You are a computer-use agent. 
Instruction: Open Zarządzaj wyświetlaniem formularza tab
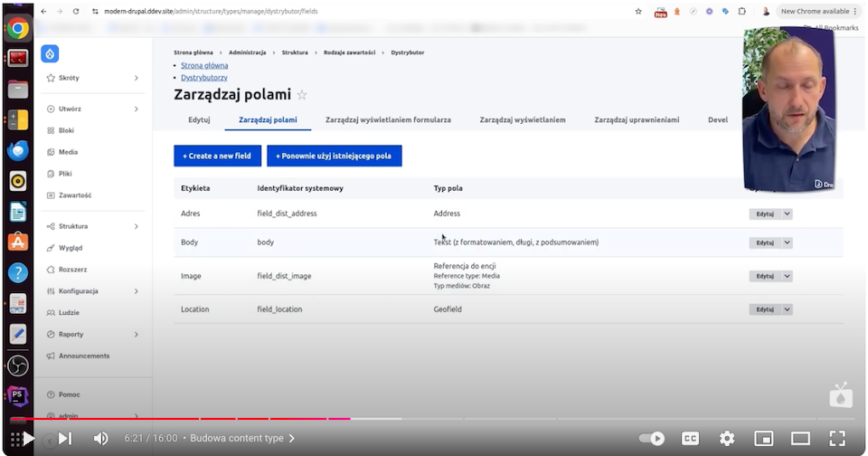[x=388, y=119]
